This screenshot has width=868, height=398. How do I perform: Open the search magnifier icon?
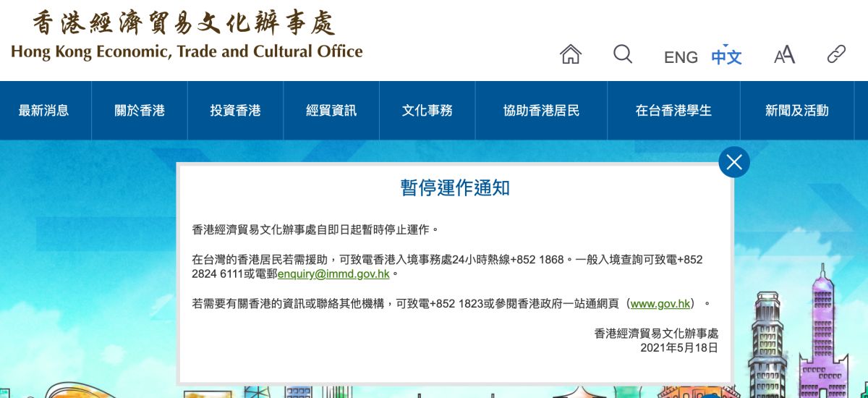pyautogui.click(x=623, y=54)
